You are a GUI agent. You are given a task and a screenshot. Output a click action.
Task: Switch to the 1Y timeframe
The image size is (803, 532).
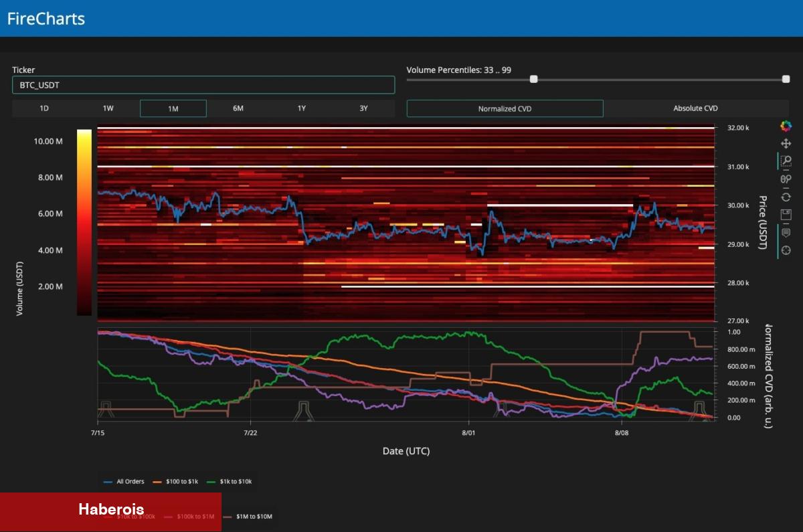click(302, 108)
